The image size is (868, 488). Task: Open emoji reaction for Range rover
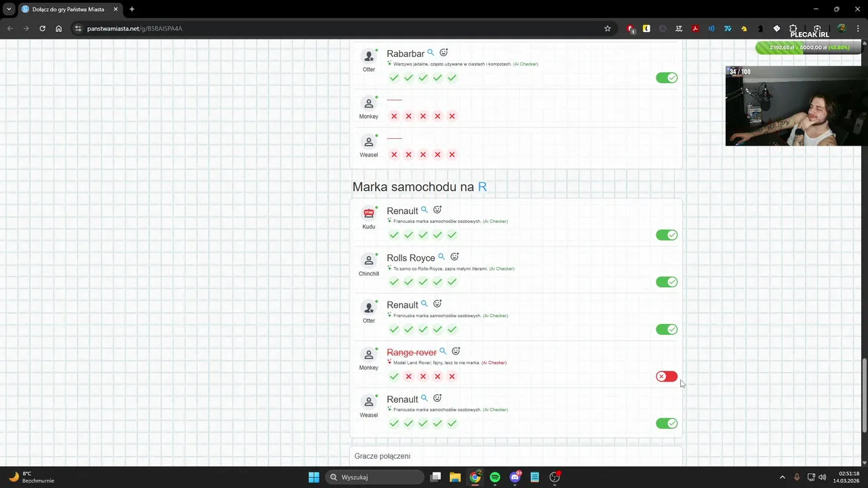pyautogui.click(x=456, y=351)
